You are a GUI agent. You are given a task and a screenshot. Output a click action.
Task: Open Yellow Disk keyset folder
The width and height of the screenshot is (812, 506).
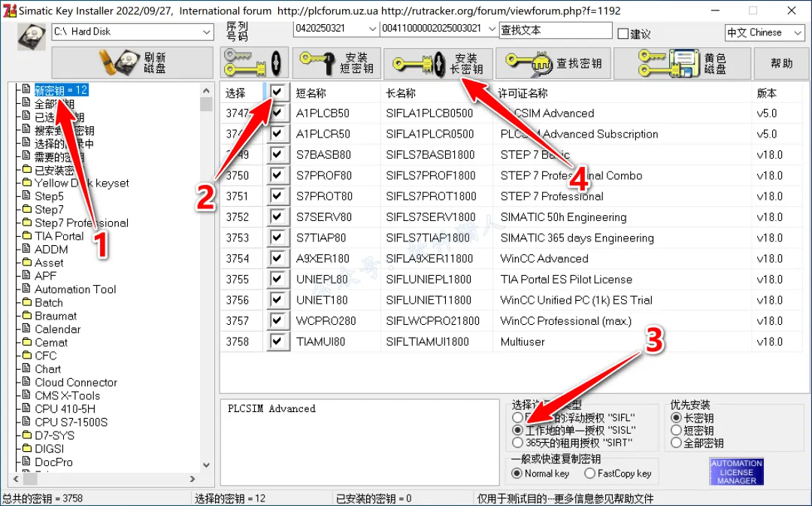pyautogui.click(x=81, y=183)
